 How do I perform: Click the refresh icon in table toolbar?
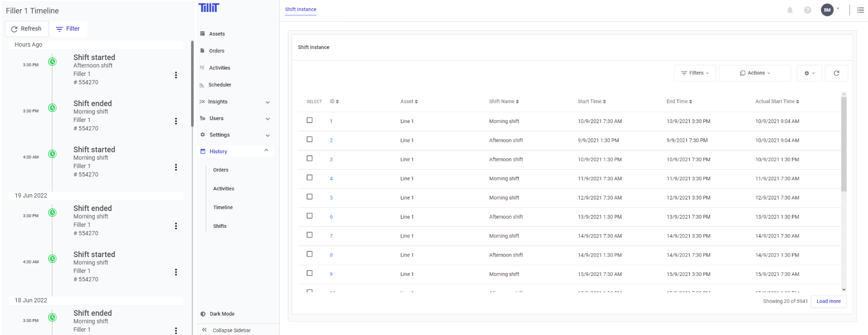[836, 73]
